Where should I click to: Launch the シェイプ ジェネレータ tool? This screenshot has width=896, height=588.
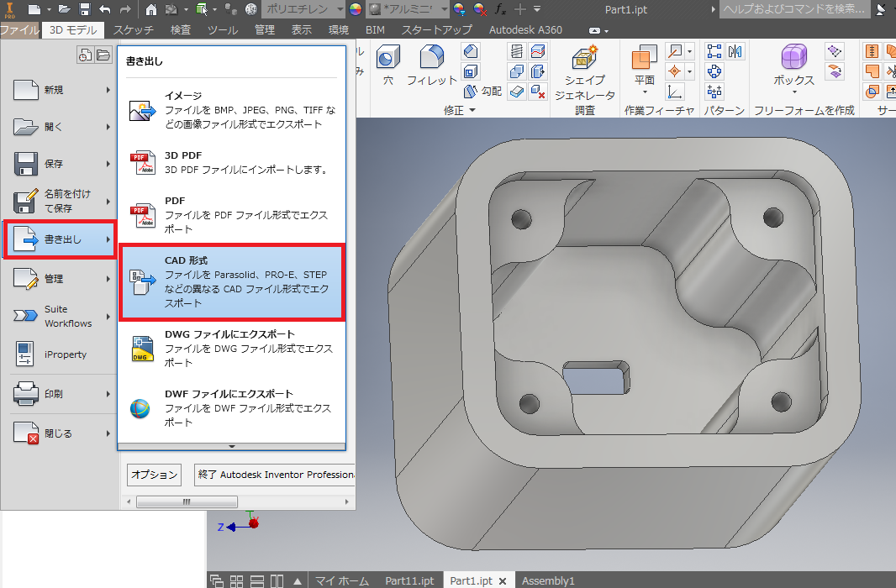point(585,72)
